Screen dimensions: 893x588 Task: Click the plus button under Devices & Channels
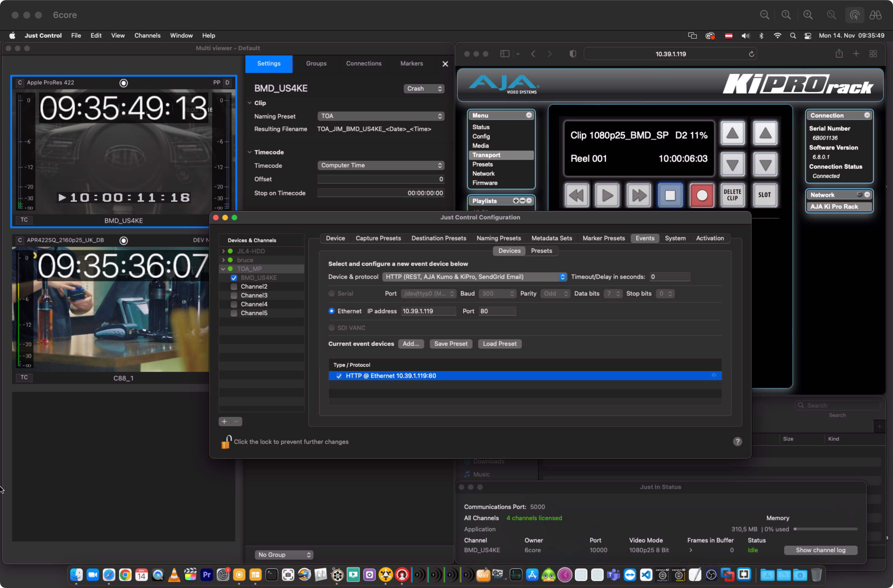point(224,422)
